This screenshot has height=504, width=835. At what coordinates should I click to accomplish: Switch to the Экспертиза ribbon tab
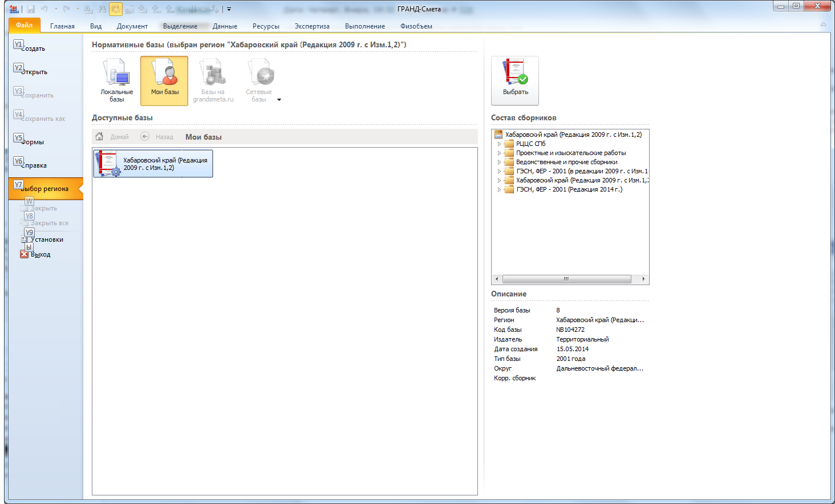312,26
